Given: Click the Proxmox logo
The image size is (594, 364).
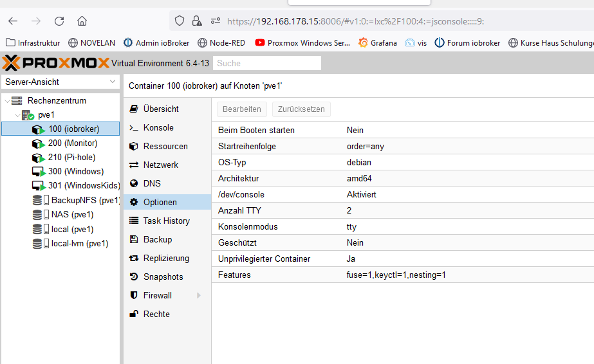Looking at the screenshot, I should click(56, 63).
